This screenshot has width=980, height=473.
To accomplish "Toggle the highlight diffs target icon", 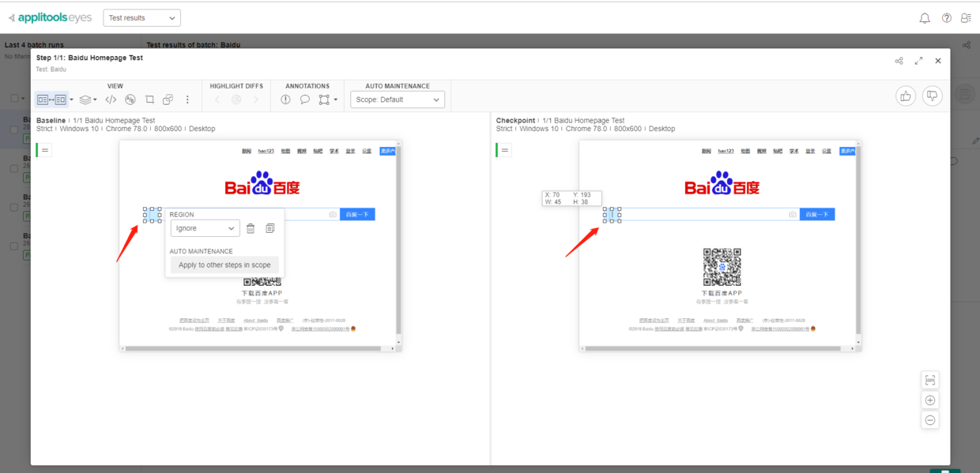I will [x=236, y=99].
